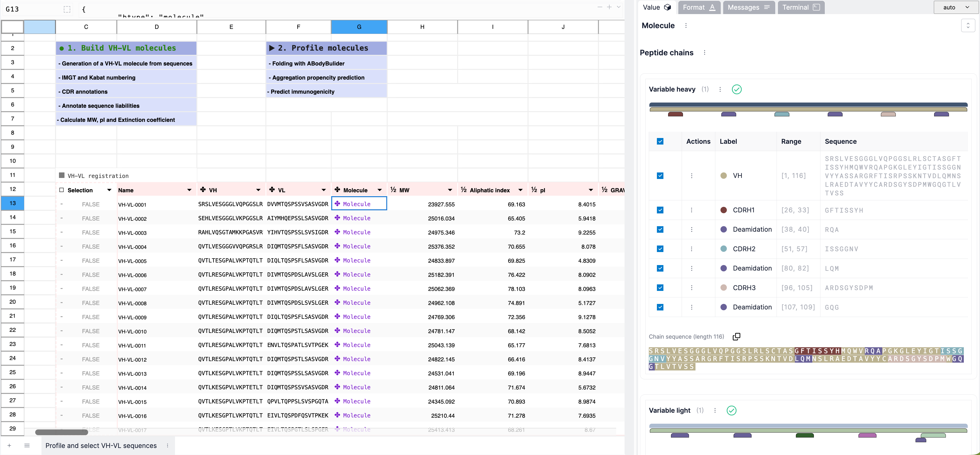Open actions menu for CDRH2 row
980x455 pixels.
coord(691,249)
